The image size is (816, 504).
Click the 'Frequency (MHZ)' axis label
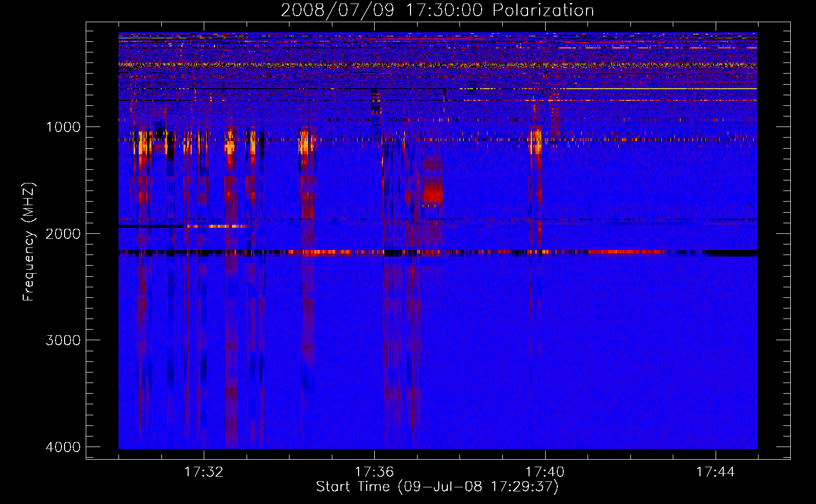29,242
